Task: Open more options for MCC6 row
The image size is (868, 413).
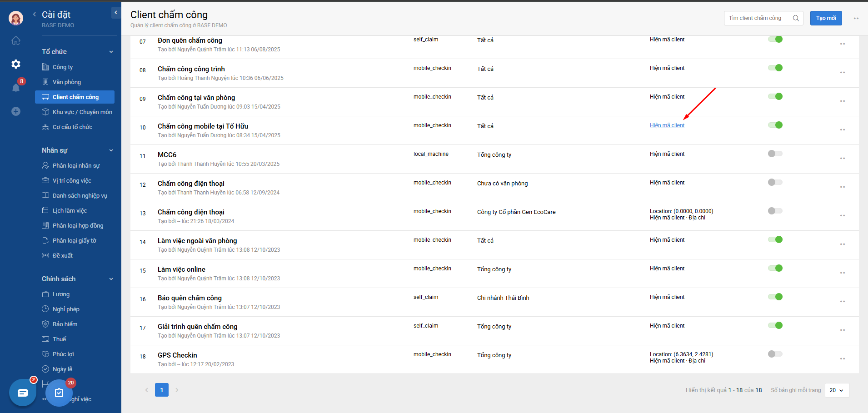Action: click(842, 159)
